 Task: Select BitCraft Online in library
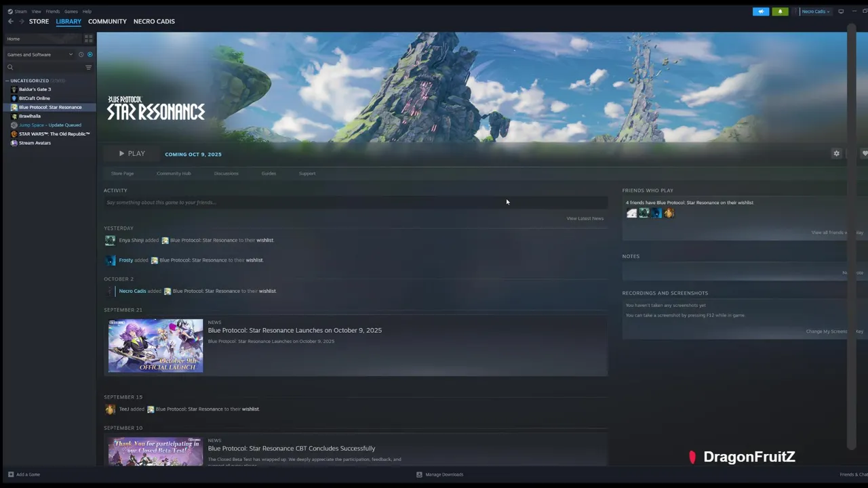(x=34, y=98)
